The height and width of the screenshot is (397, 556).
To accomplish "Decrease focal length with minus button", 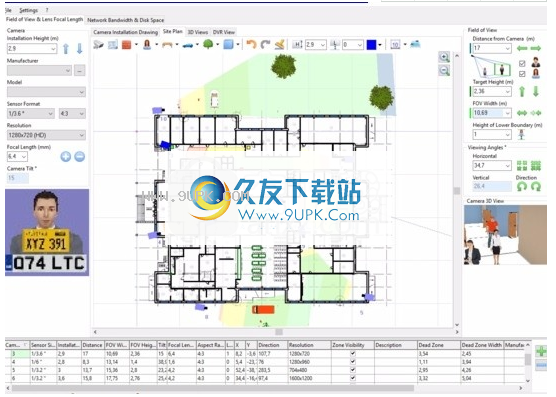I will pyautogui.click(x=80, y=156).
